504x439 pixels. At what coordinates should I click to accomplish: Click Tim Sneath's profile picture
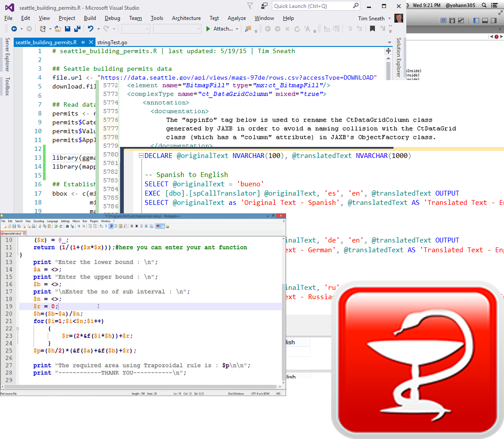(x=399, y=18)
